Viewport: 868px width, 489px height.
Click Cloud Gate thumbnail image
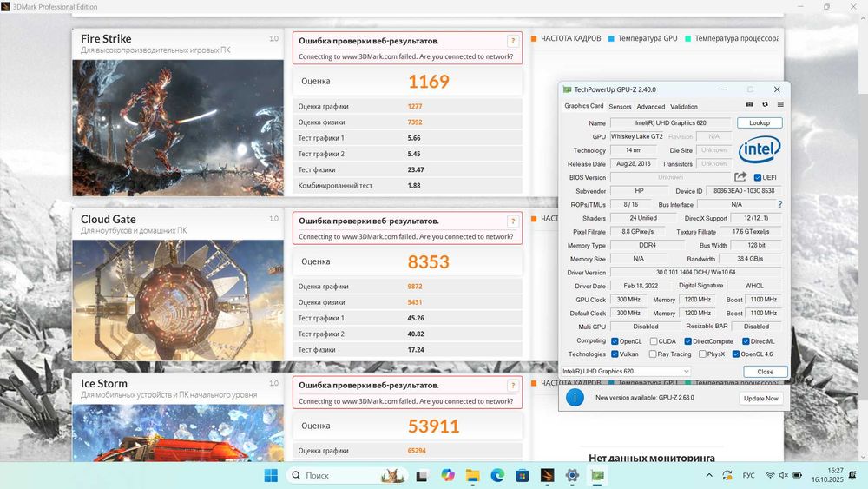(x=178, y=301)
